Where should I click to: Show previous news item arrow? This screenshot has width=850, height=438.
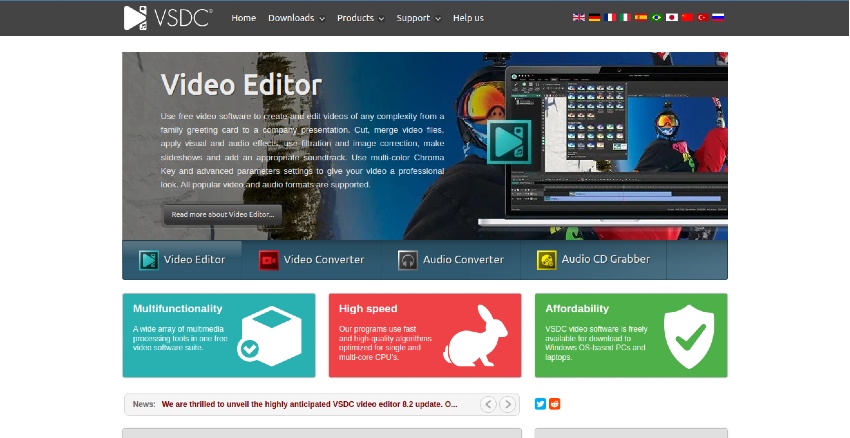(x=488, y=404)
